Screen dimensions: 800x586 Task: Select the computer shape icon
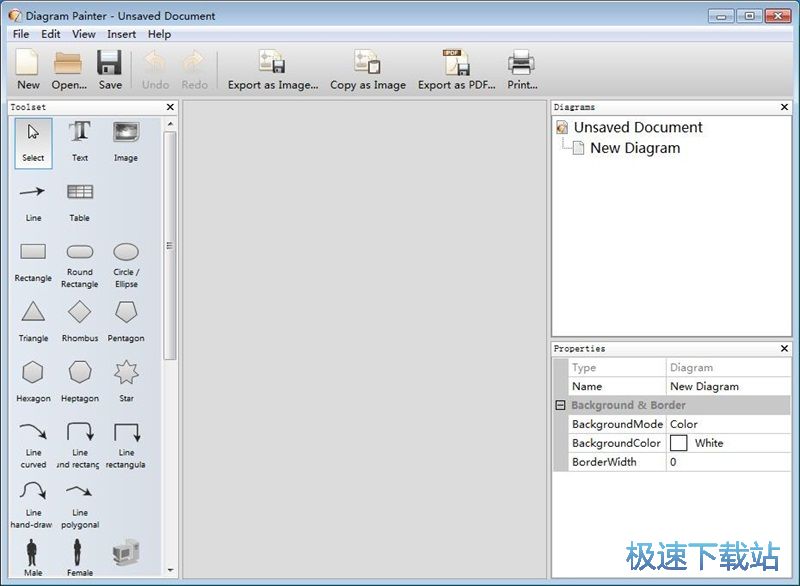coord(126,553)
